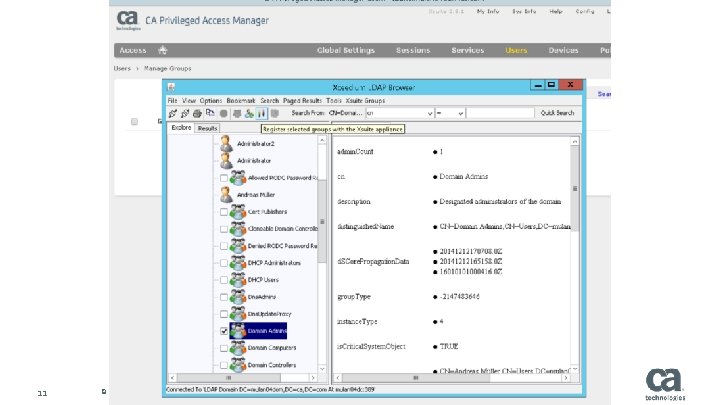Click the LDAP Browser window title icon
The height and width of the screenshot is (405, 720).
coord(171,87)
